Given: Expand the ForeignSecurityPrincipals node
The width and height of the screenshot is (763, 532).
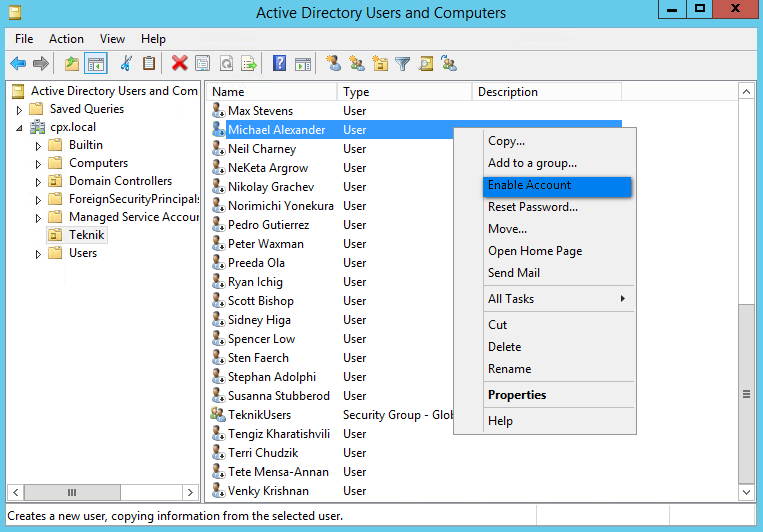Looking at the screenshot, I should click(x=38, y=200).
